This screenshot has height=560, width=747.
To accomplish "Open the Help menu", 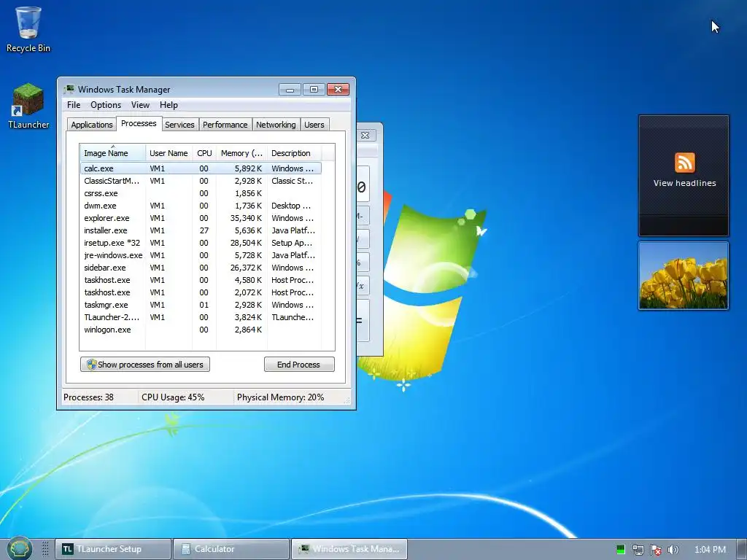I will [x=169, y=105].
